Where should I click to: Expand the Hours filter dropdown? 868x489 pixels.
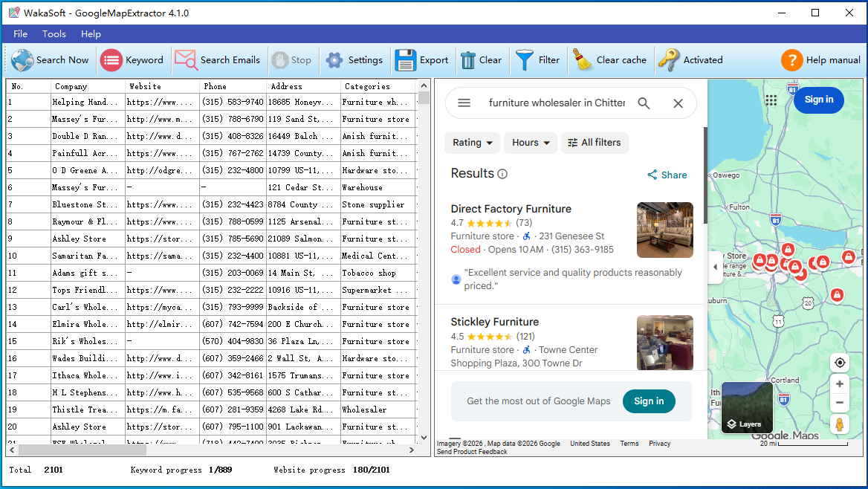pos(531,143)
